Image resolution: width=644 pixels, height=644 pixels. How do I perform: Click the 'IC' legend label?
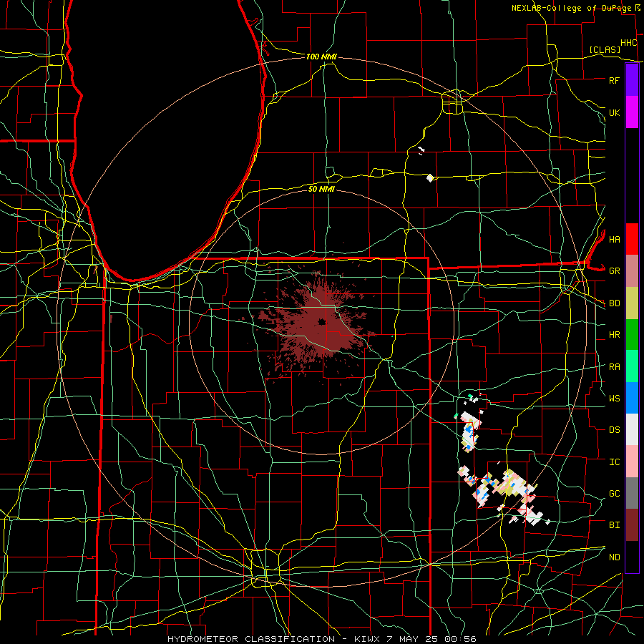click(x=614, y=462)
